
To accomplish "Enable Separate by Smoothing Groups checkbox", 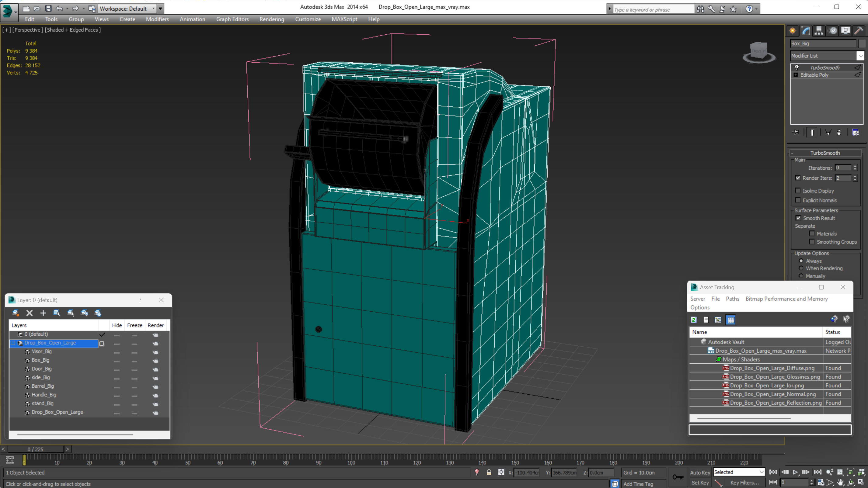I will (x=812, y=242).
